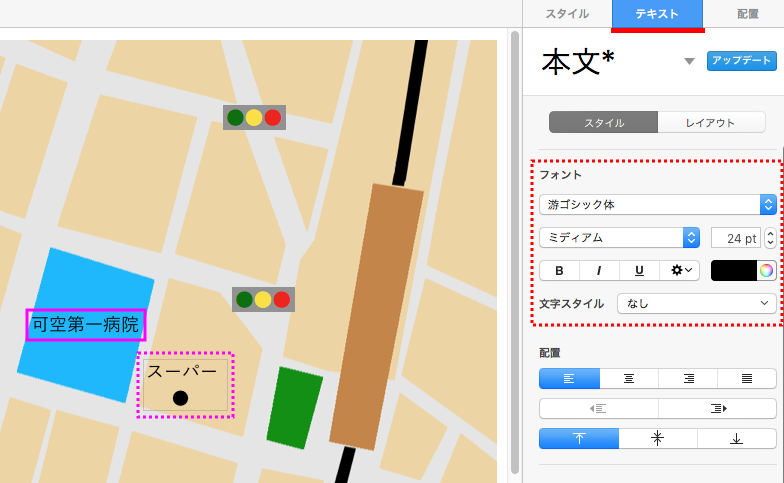Center align the text
The width and height of the screenshot is (784, 483).
[628, 378]
